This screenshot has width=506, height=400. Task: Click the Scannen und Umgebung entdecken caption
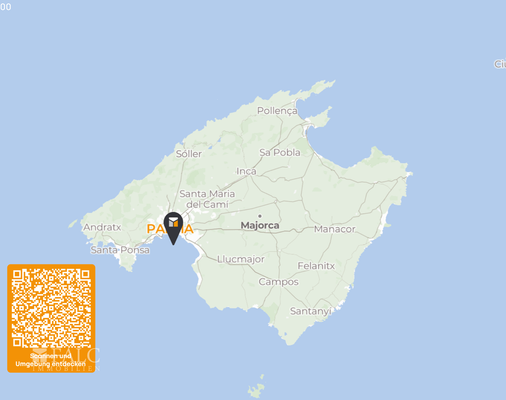(x=51, y=360)
